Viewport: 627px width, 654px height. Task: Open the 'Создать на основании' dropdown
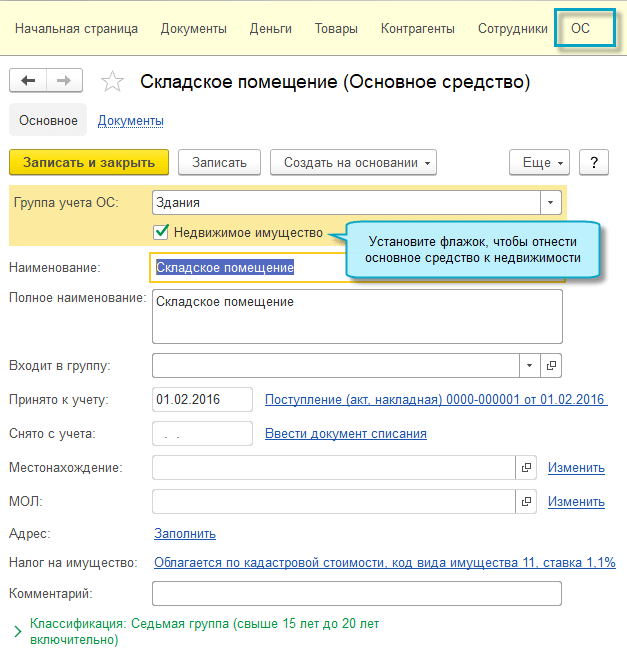pos(353,162)
